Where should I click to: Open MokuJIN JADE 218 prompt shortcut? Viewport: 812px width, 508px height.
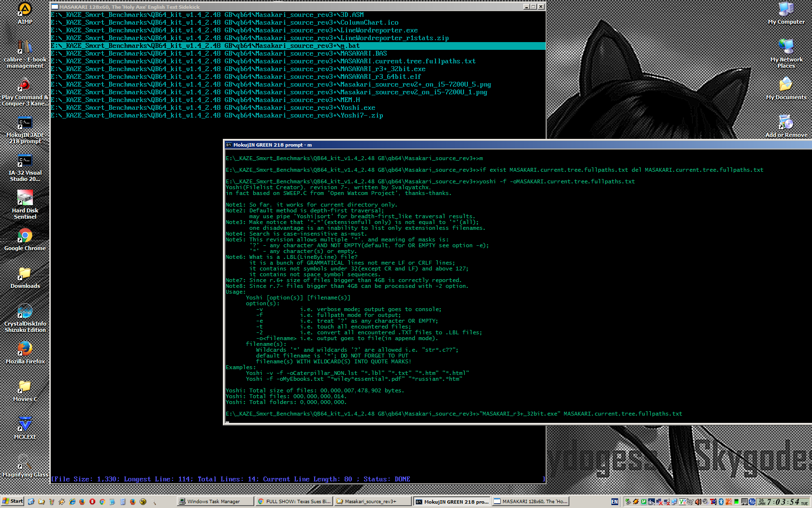click(x=25, y=130)
